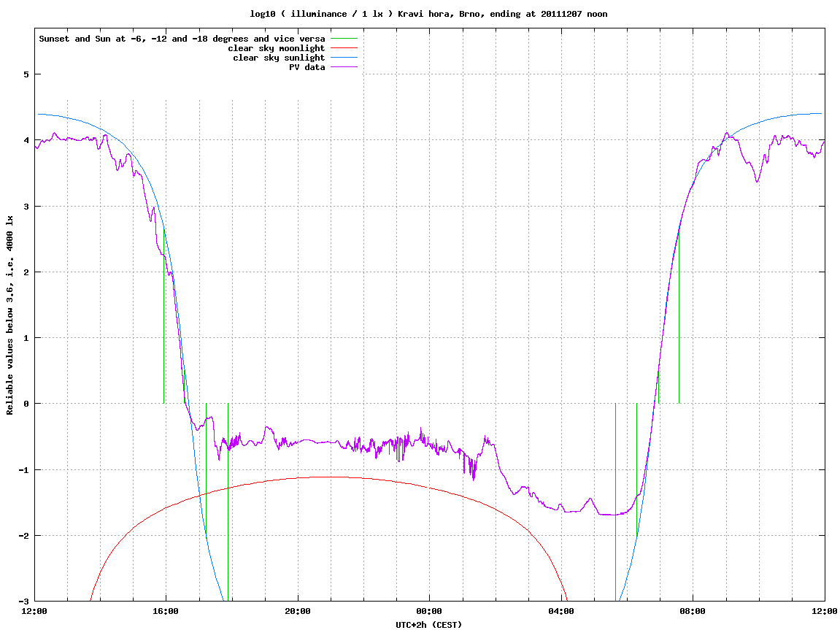Click the rightmost 12:00 x-axis tick label
This screenshot has height=630, width=840.
(x=825, y=611)
